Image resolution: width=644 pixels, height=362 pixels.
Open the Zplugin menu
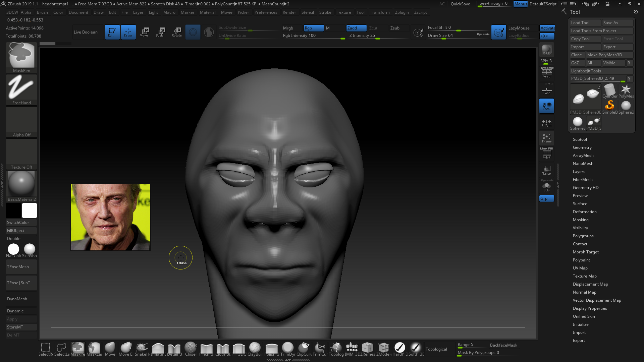[401, 12]
